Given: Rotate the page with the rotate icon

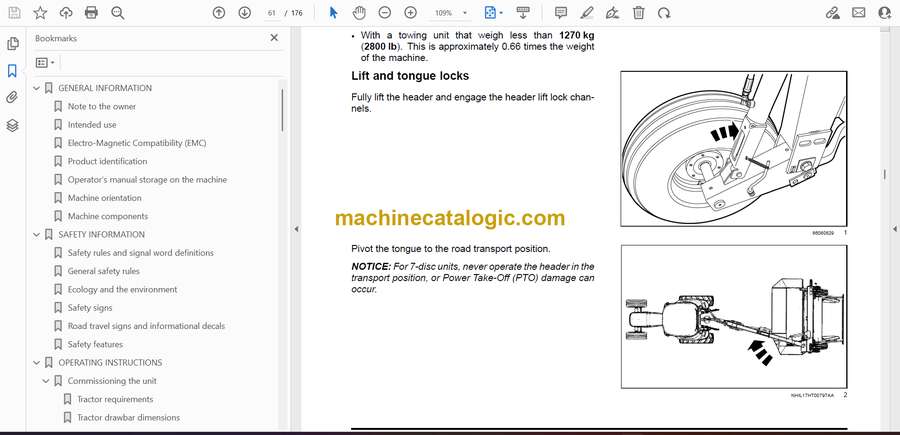Looking at the screenshot, I should coord(664,13).
